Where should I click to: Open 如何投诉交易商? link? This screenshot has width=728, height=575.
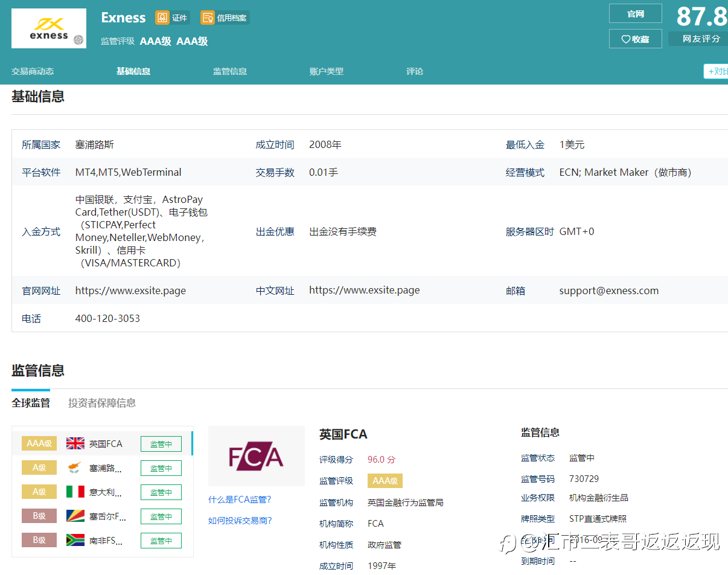240,521
